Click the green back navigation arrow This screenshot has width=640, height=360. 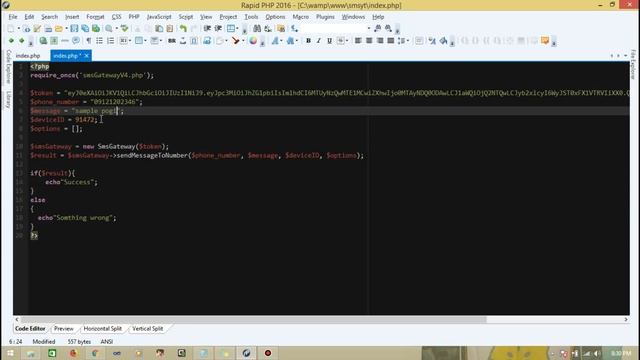coord(11,41)
